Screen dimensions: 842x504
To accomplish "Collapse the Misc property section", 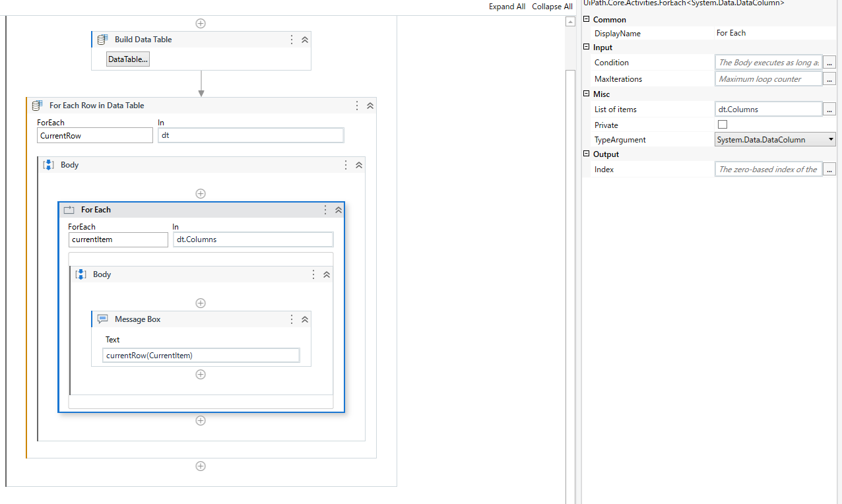I will click(586, 94).
